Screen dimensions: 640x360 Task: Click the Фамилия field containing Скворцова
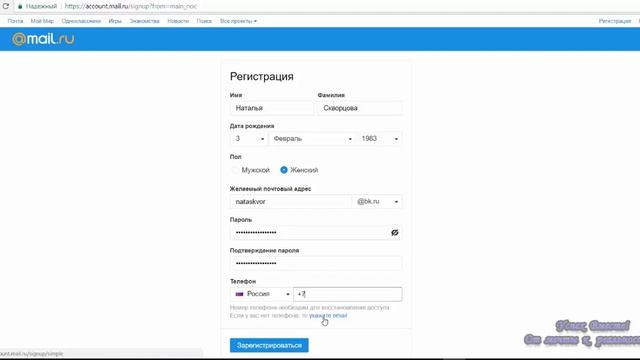tap(360, 108)
